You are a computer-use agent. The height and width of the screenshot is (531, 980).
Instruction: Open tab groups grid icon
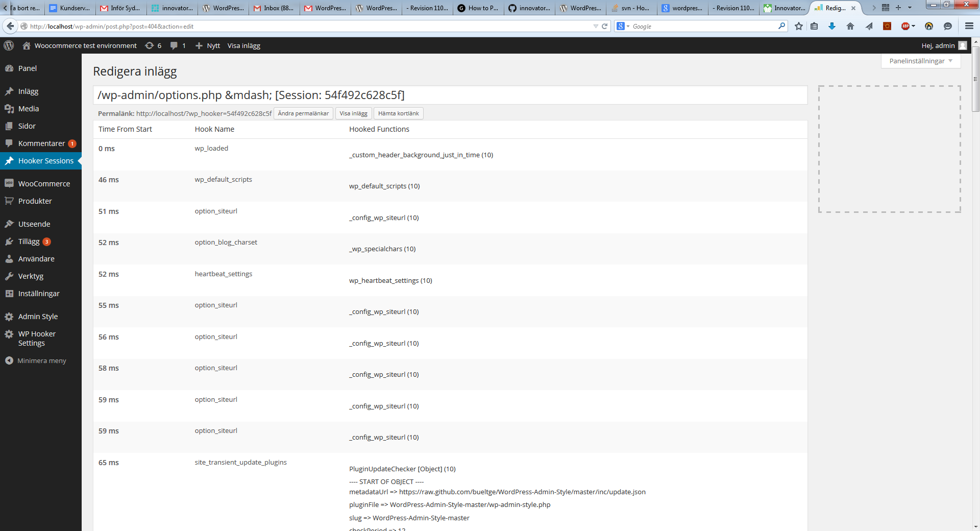pyautogui.click(x=886, y=8)
